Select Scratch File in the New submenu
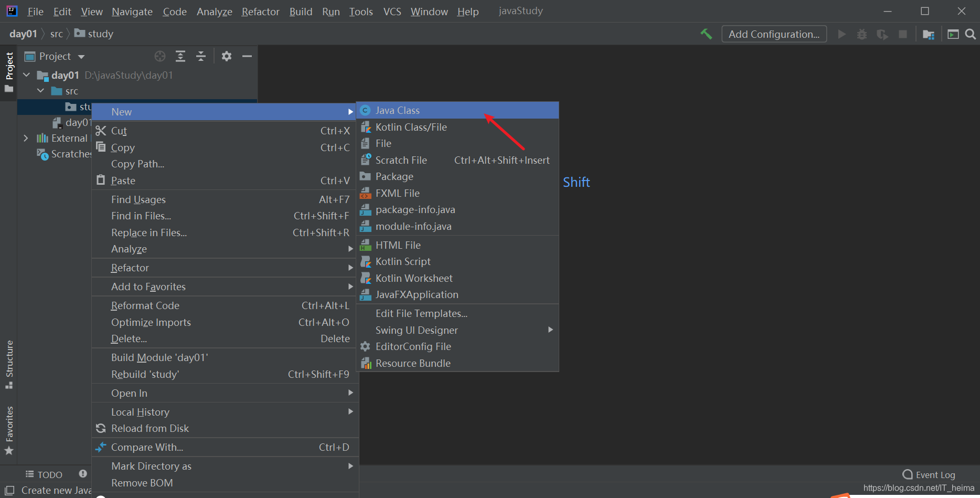 click(457, 160)
